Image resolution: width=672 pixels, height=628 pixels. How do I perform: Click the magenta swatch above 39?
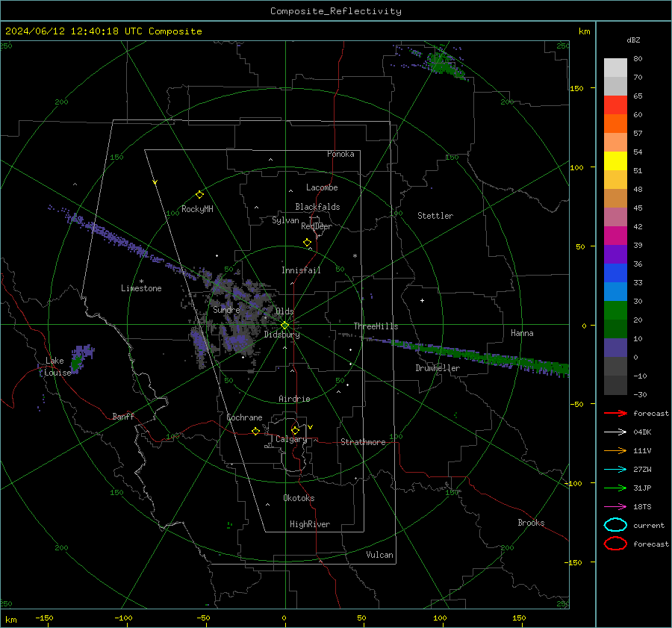click(x=615, y=236)
